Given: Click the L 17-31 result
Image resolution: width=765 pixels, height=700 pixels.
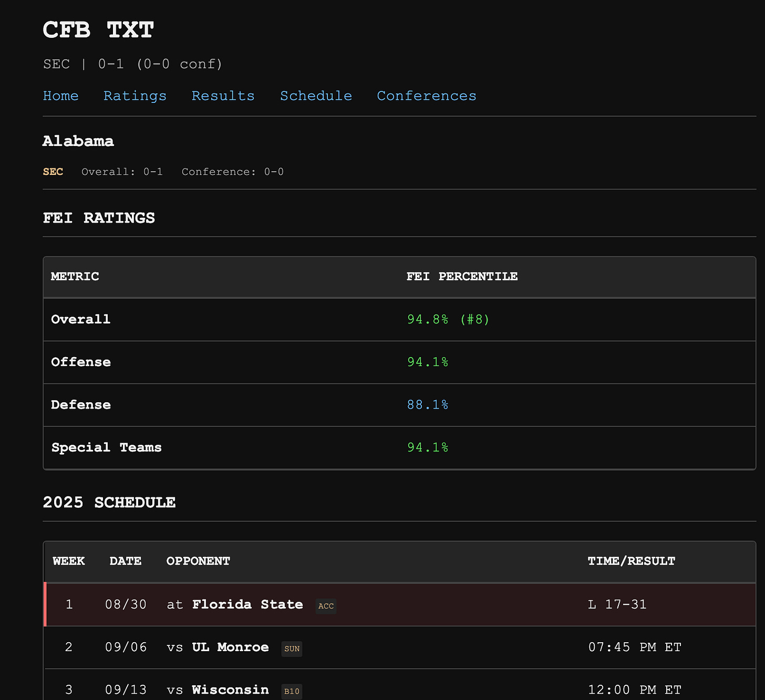Looking at the screenshot, I should pyautogui.click(x=617, y=604).
